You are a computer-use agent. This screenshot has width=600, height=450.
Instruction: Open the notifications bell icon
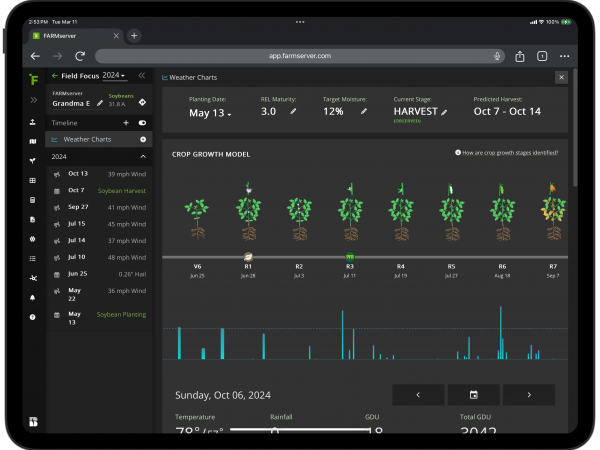pos(33,298)
